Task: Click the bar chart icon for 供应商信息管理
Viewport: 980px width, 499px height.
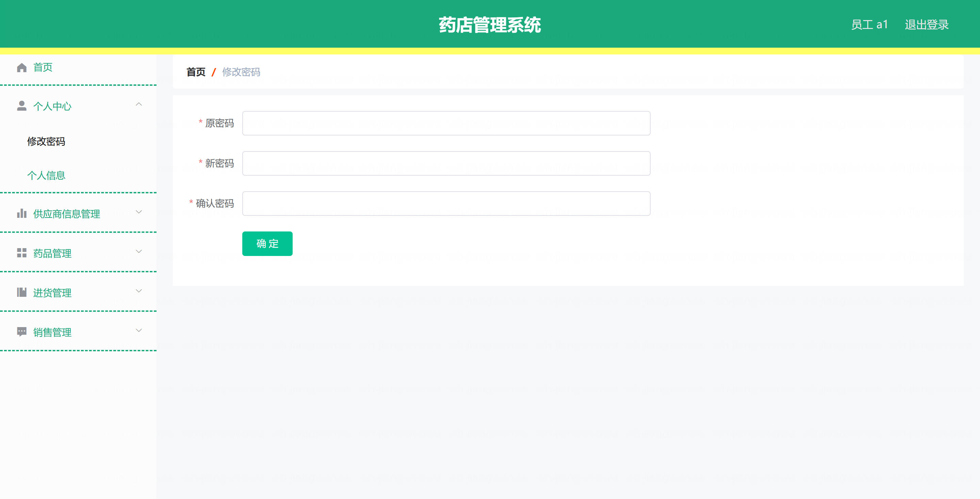Action: coord(22,213)
